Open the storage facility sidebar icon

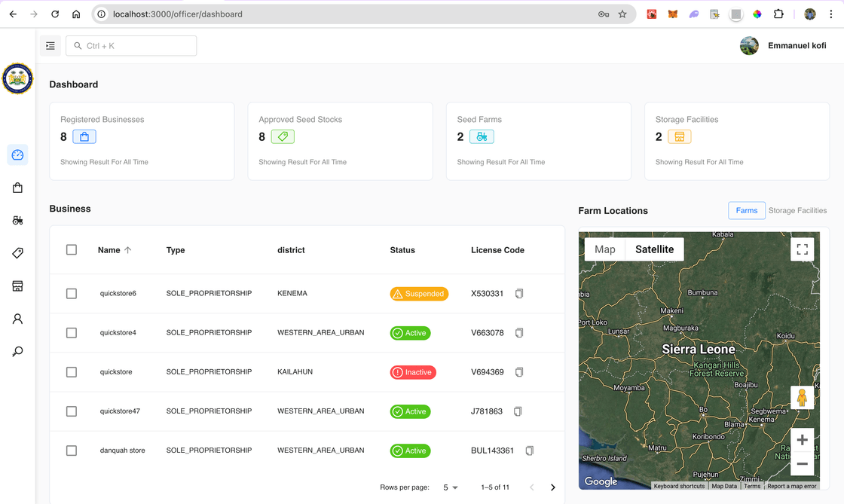[18, 286]
